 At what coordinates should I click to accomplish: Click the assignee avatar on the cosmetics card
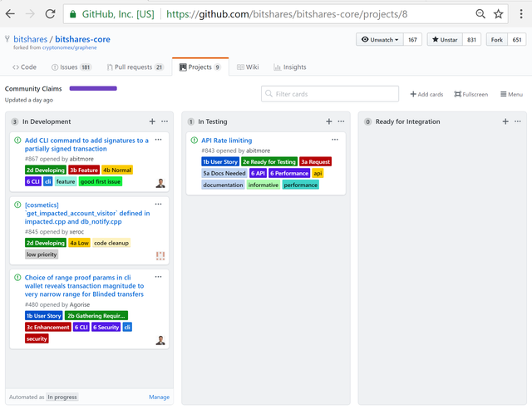coord(160,255)
